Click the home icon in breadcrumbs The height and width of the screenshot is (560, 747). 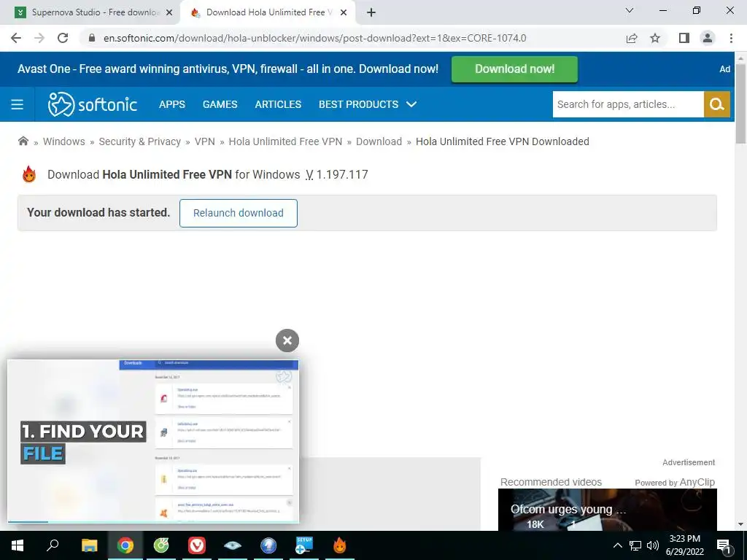(23, 141)
